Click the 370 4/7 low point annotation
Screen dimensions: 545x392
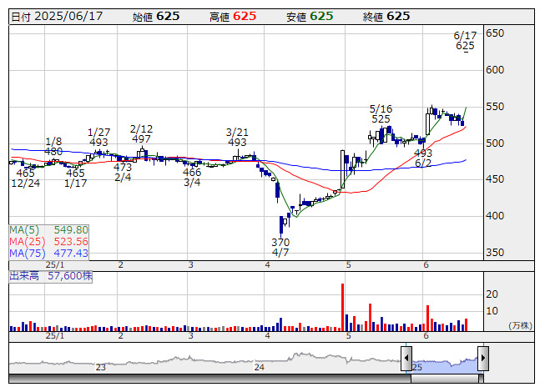point(280,247)
